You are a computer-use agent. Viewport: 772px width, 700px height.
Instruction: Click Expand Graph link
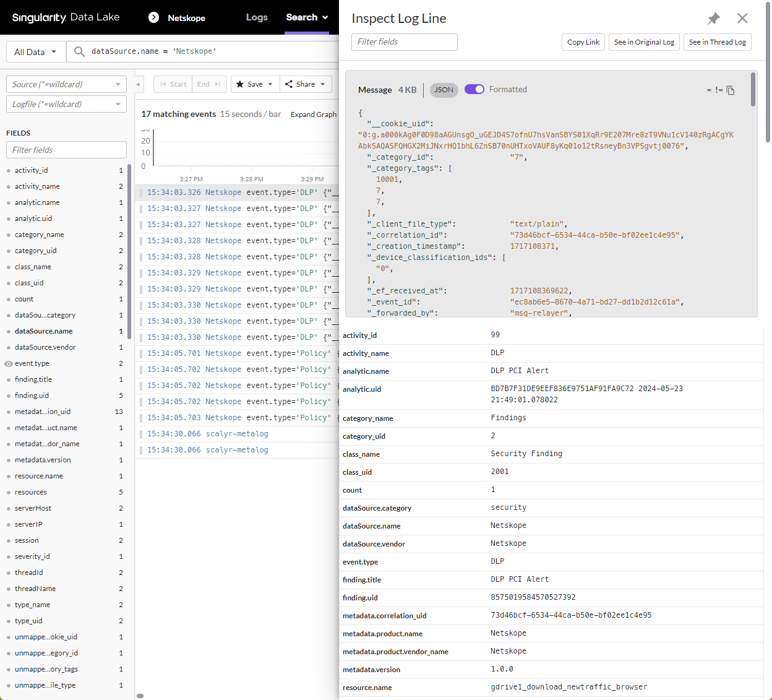pyautogui.click(x=314, y=115)
